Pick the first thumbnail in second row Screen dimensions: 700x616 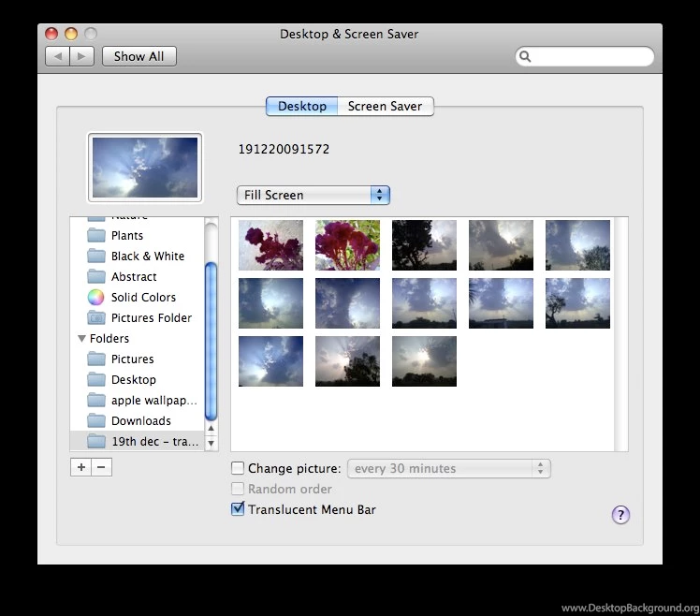tap(270, 303)
